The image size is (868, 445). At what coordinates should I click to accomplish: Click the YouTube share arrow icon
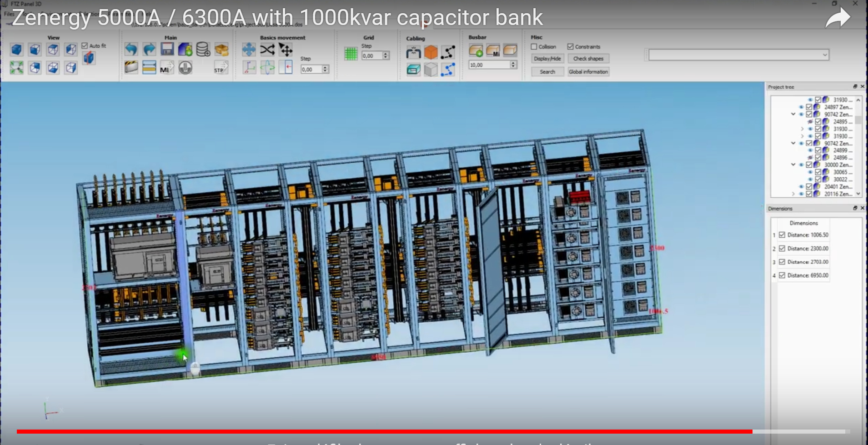[838, 18]
